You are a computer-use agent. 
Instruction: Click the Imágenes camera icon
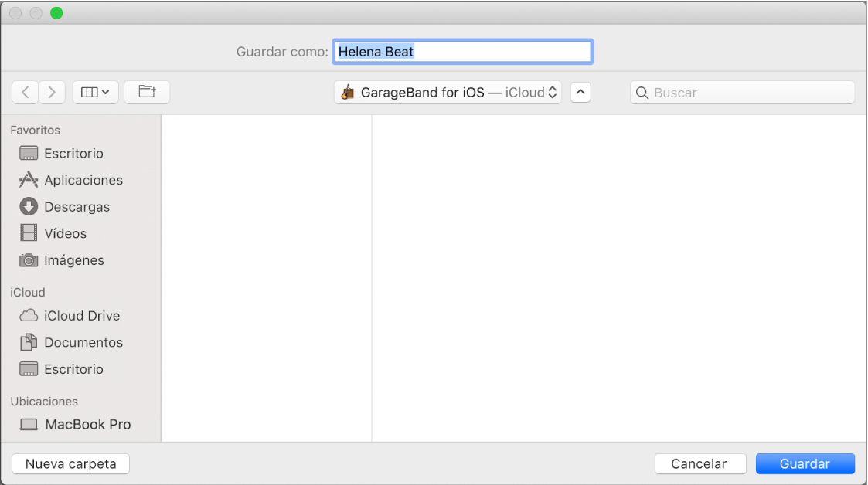[x=29, y=260]
